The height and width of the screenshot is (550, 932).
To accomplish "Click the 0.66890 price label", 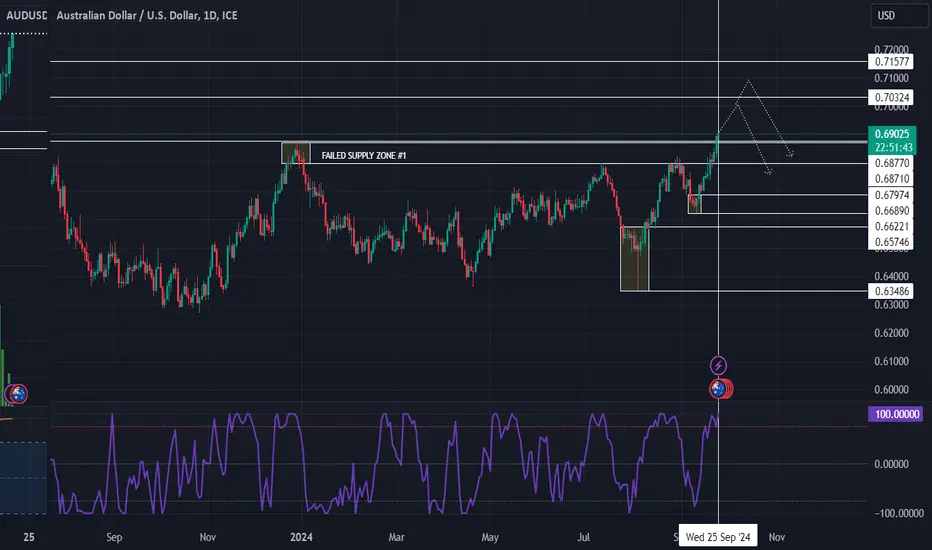I will tap(890, 210).
